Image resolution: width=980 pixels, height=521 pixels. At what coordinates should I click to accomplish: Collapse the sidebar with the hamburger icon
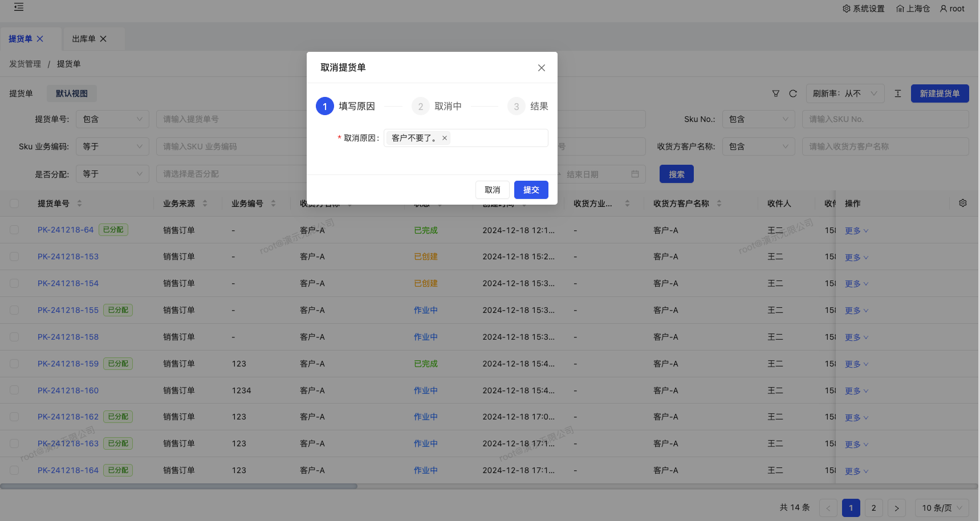19,7
